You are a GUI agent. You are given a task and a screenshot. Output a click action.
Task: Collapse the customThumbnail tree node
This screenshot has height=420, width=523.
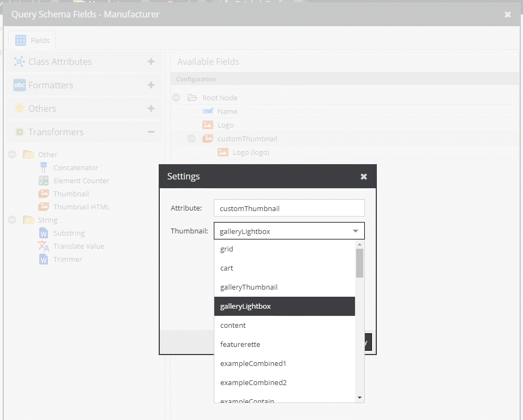tap(191, 139)
